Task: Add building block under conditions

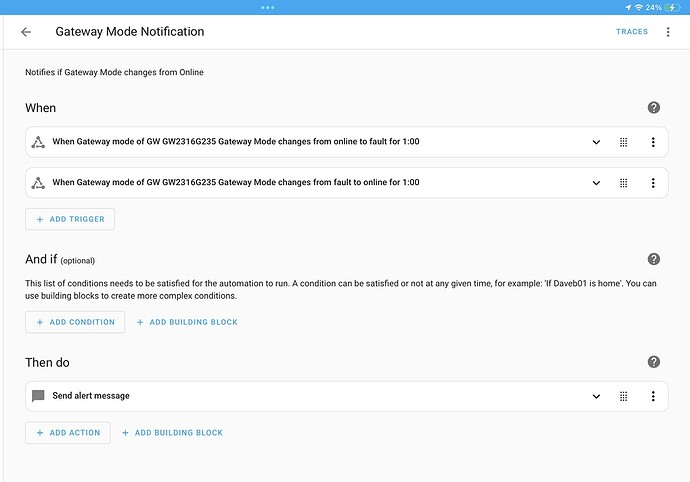Action: (186, 322)
